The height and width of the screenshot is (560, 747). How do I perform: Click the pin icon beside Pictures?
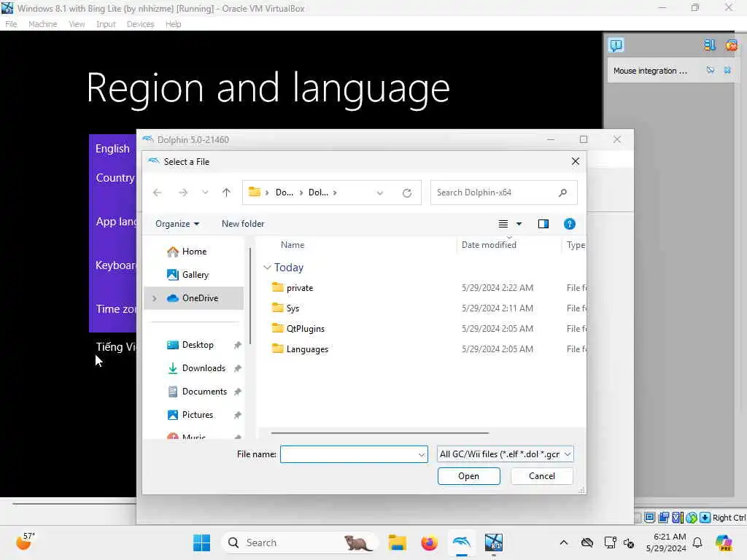[237, 415]
